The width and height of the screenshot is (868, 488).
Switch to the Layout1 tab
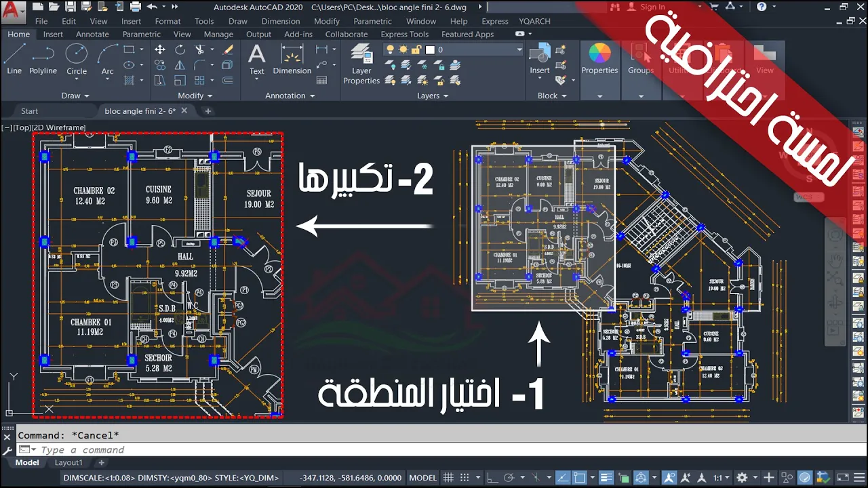(x=68, y=462)
